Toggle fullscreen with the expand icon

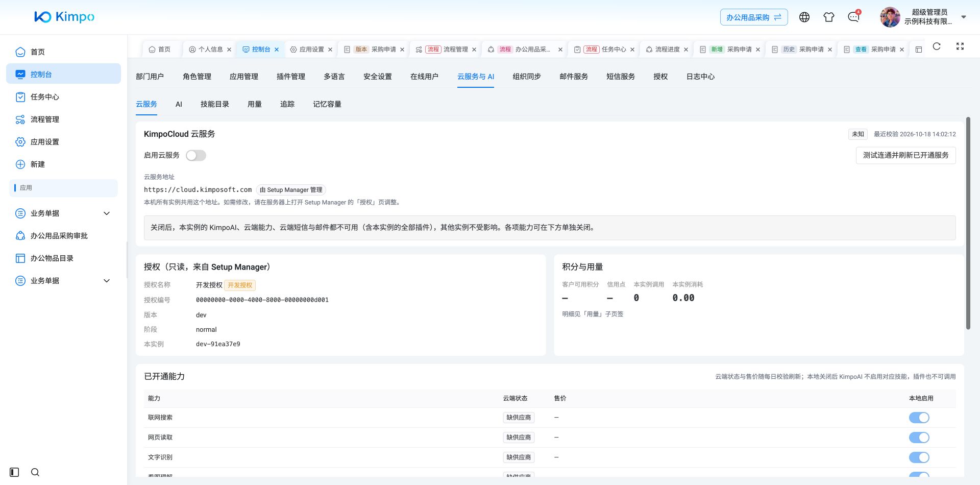click(960, 46)
